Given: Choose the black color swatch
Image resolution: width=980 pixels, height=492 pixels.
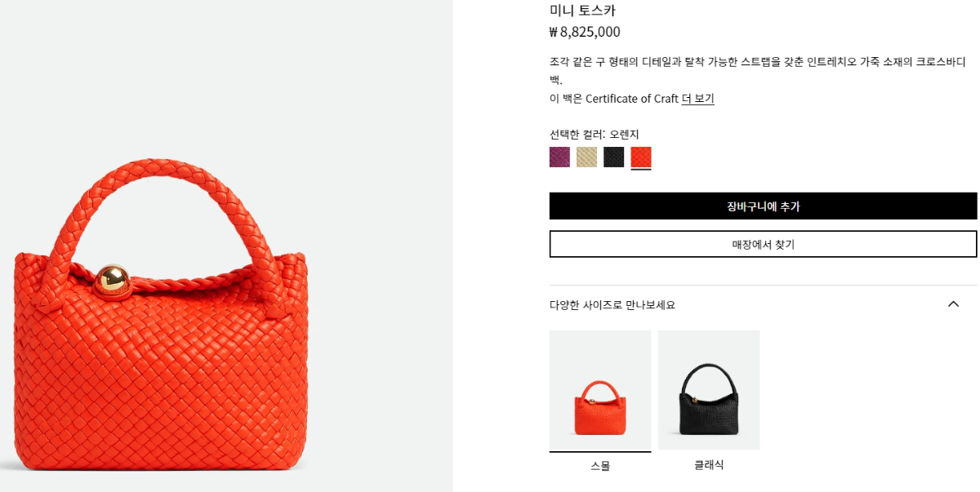Looking at the screenshot, I should (613, 157).
